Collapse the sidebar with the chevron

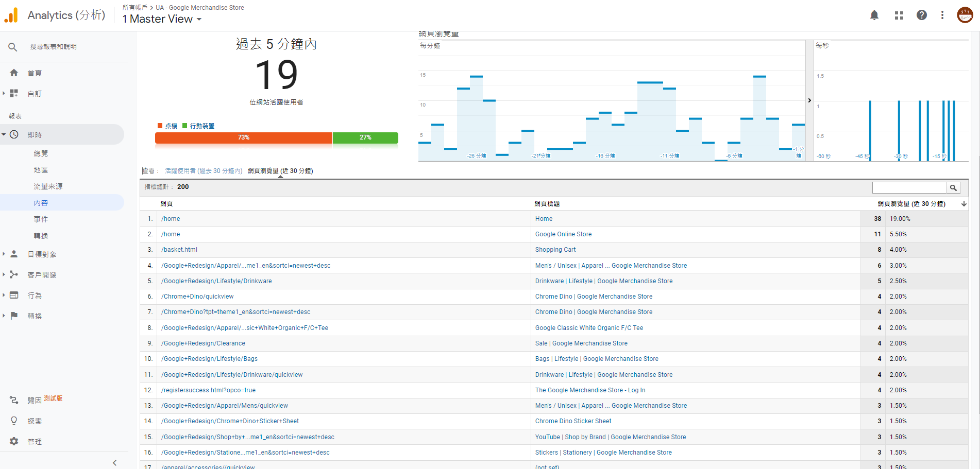point(114,463)
